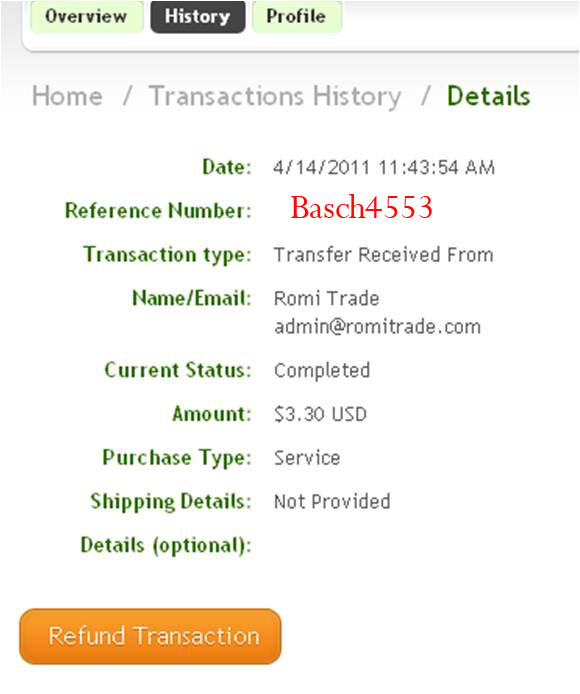
Task: Click the $3.30 USD amount
Action: point(320,414)
